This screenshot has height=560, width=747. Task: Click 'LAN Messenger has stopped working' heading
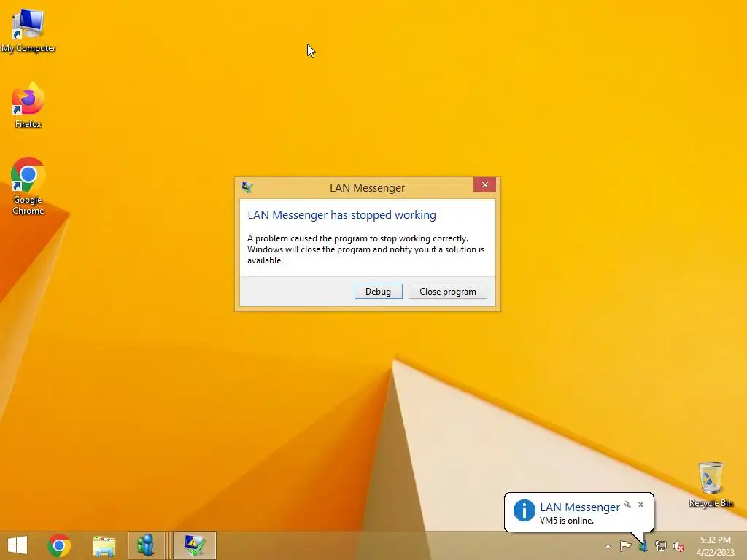[x=341, y=215]
